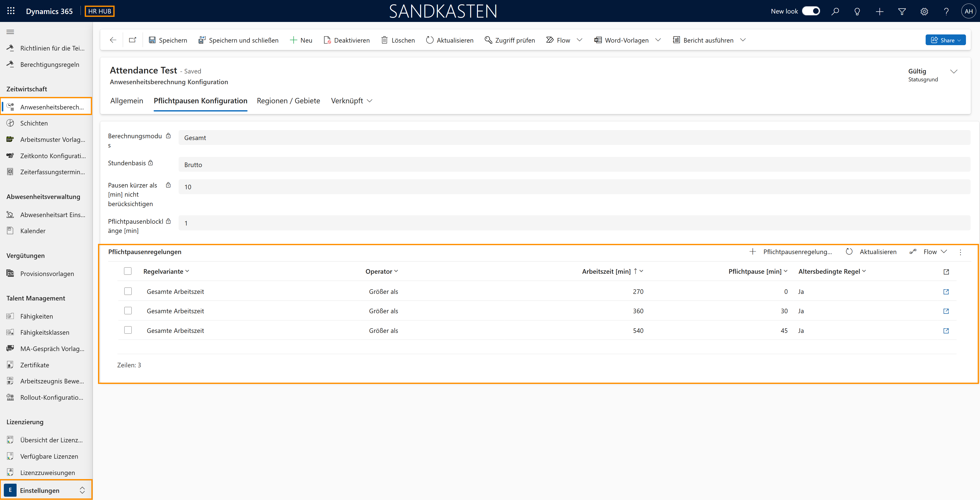Toggle the New look switch
Screen dimensions: 980x500
point(811,11)
